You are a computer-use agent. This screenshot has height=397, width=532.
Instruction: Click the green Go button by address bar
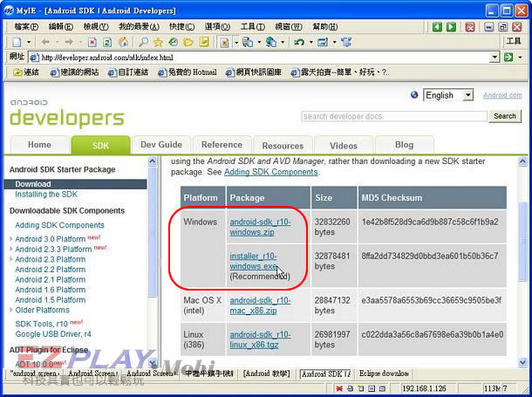tap(508, 57)
